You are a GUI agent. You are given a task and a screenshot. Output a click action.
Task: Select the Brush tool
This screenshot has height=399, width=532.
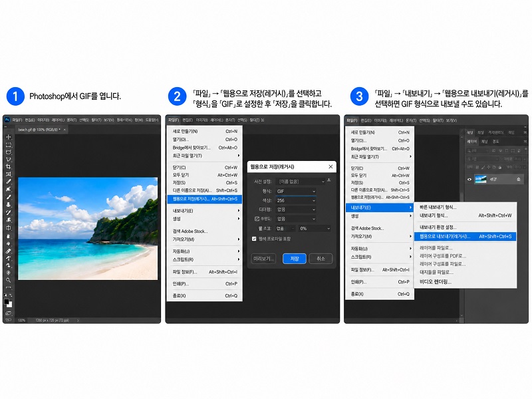point(9,197)
